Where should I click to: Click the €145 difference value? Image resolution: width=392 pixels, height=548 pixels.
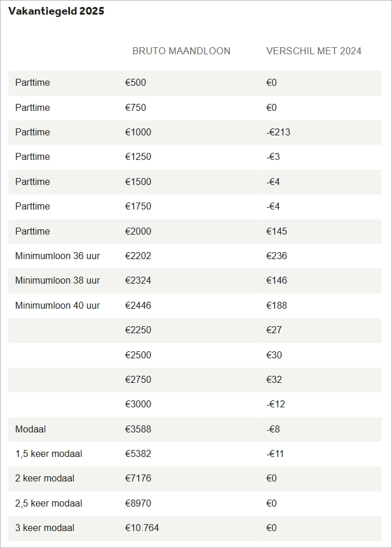(276, 231)
